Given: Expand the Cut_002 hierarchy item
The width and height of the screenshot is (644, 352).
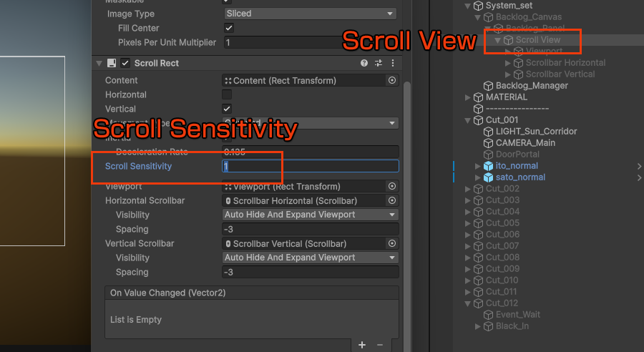Looking at the screenshot, I should tap(468, 189).
